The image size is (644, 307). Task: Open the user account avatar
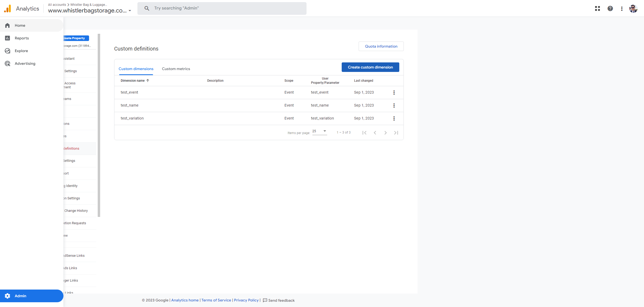[633, 8]
